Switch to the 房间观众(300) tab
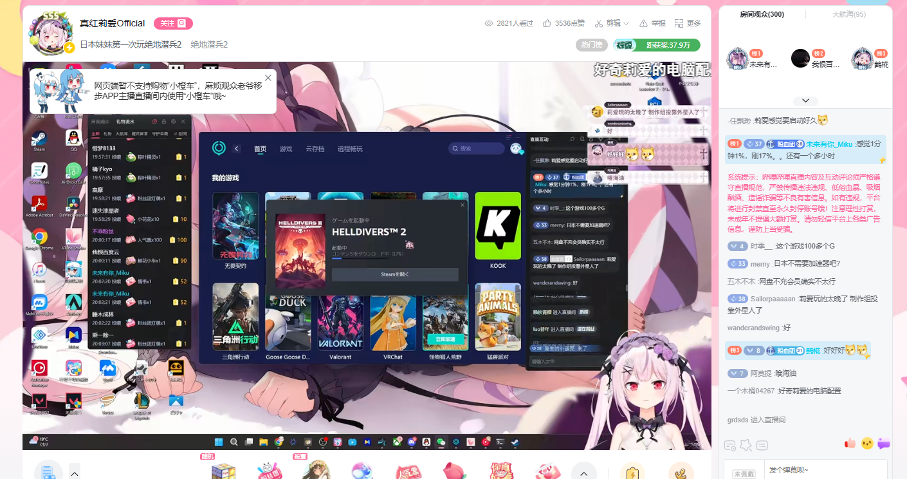This screenshot has height=480, width=908. coord(761,14)
